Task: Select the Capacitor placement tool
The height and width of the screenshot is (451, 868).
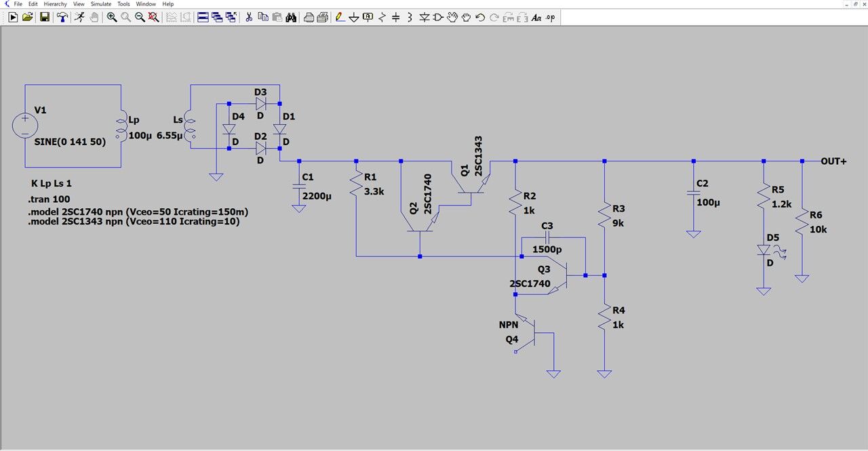Action: (x=395, y=17)
